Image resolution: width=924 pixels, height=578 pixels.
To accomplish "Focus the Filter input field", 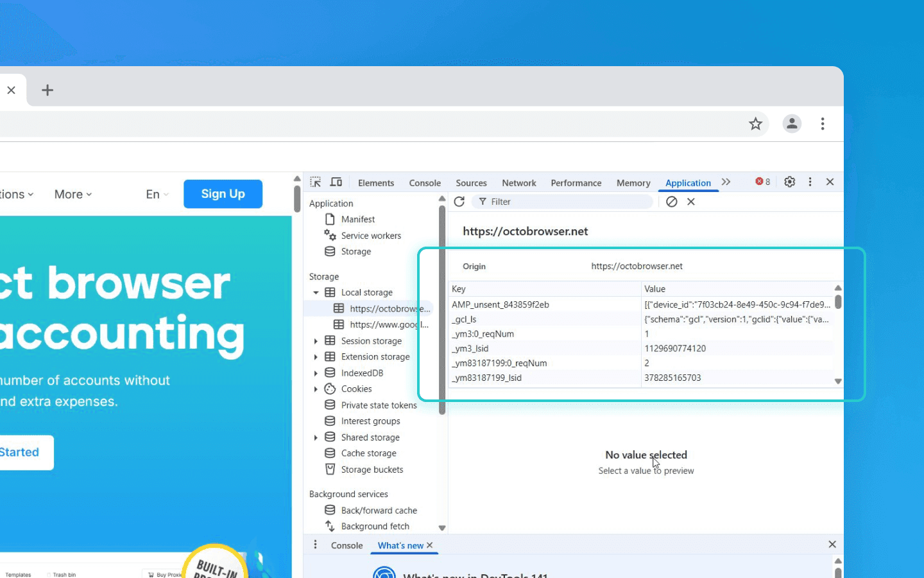I will pyautogui.click(x=563, y=202).
